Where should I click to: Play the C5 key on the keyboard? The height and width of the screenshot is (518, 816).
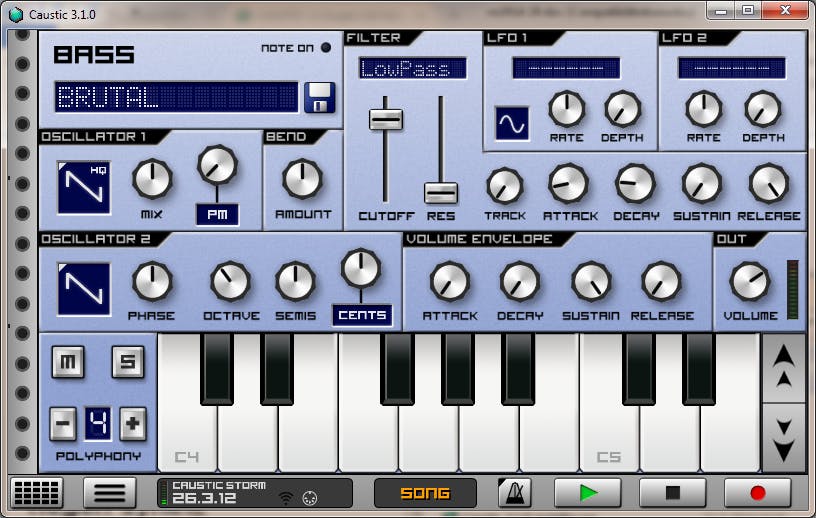pyautogui.click(x=609, y=440)
